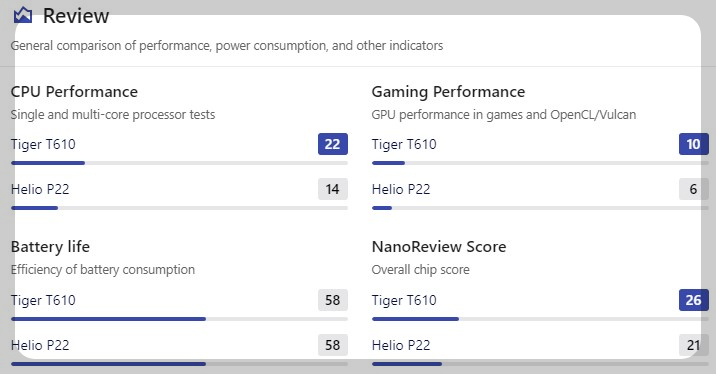Click Tiger T610 Battery life progress bar

pos(179,319)
